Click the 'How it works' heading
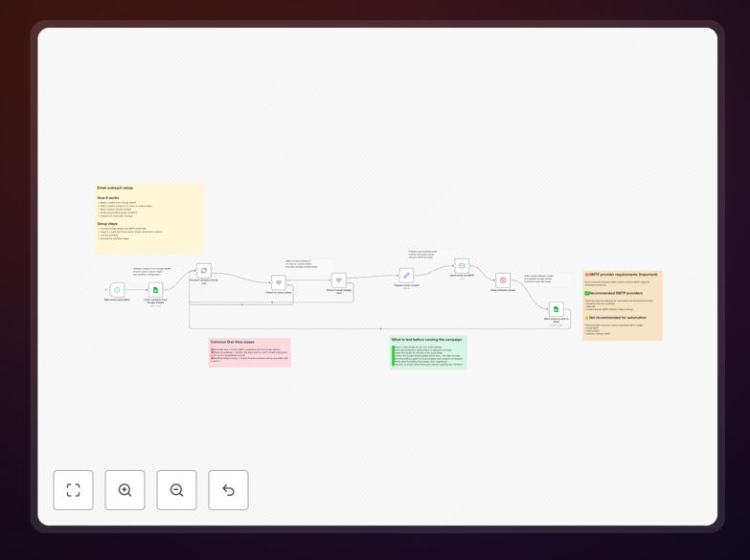The width and height of the screenshot is (750, 560). (x=108, y=198)
